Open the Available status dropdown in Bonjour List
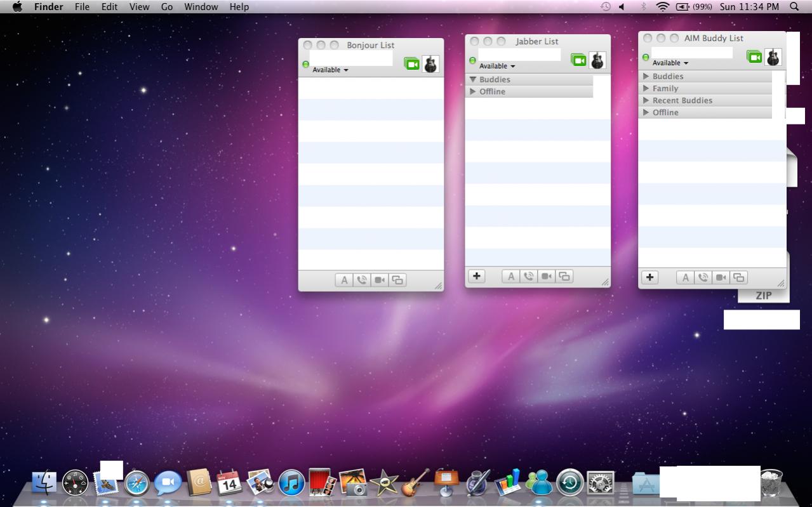Image resolution: width=812 pixels, height=507 pixels. [330, 70]
